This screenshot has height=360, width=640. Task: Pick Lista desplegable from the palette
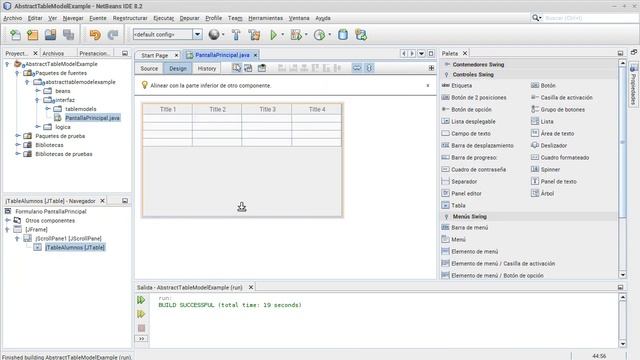[473, 122]
